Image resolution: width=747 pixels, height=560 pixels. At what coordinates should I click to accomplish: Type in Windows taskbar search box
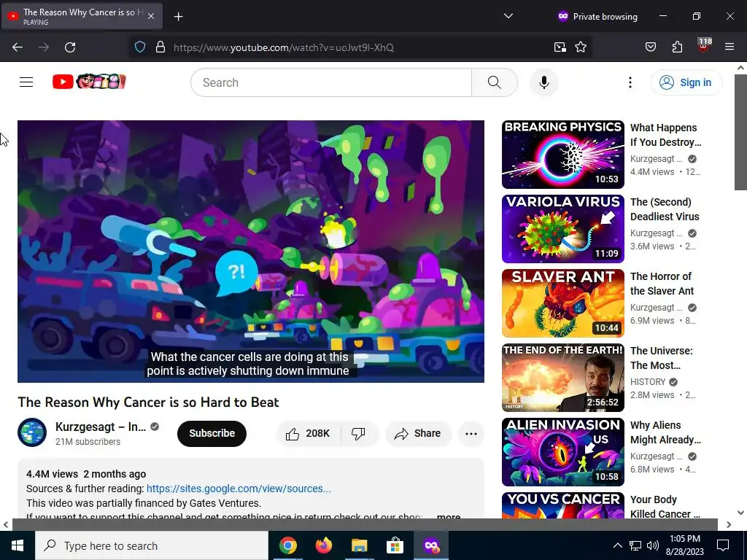[x=152, y=545]
